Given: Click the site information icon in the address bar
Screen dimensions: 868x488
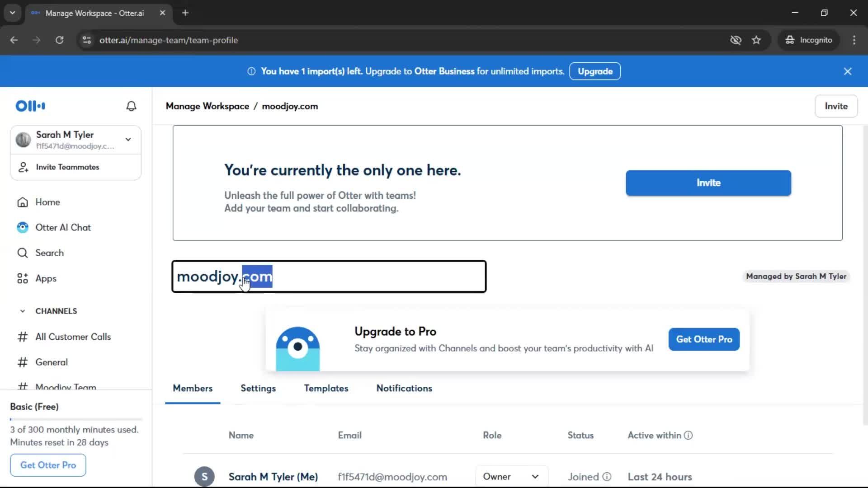Looking at the screenshot, I should (x=87, y=40).
